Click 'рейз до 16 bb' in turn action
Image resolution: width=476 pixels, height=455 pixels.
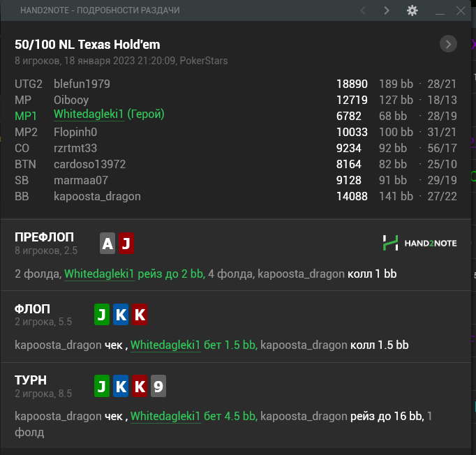[387, 416]
